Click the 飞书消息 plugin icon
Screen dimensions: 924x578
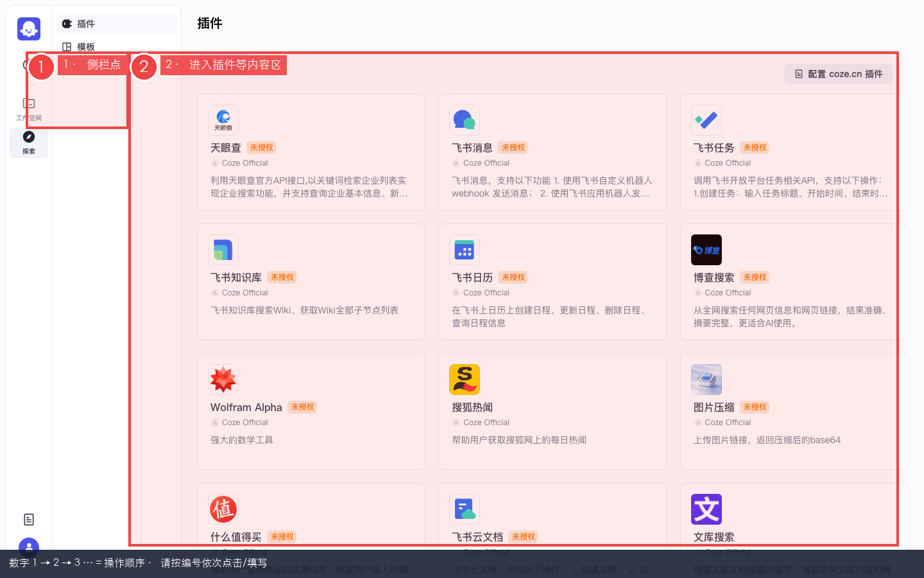[x=465, y=120]
